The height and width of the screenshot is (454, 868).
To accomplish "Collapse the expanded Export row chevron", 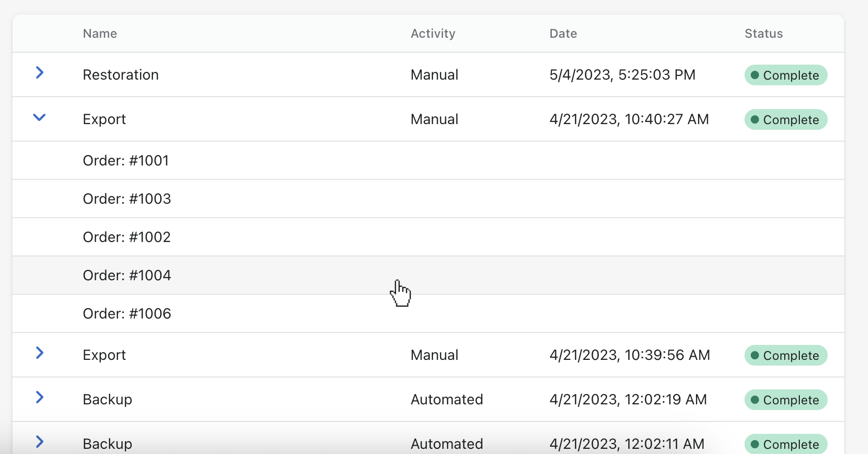I will click(39, 118).
